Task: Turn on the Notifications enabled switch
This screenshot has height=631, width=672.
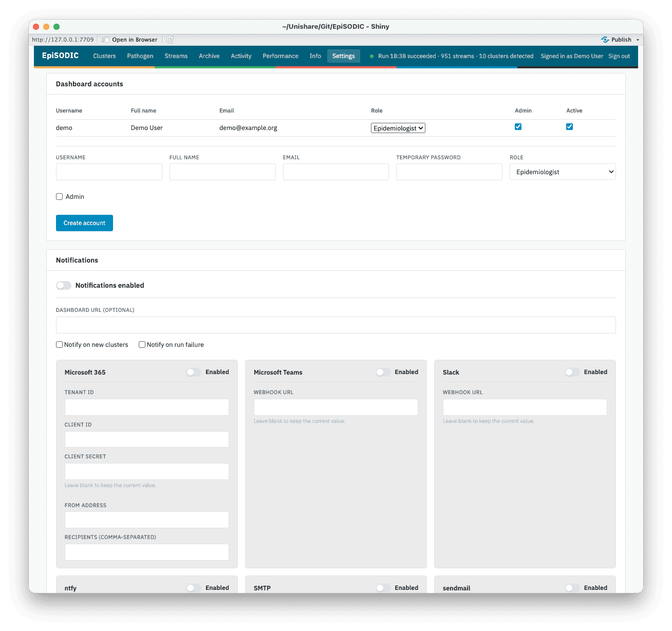Action: point(64,285)
